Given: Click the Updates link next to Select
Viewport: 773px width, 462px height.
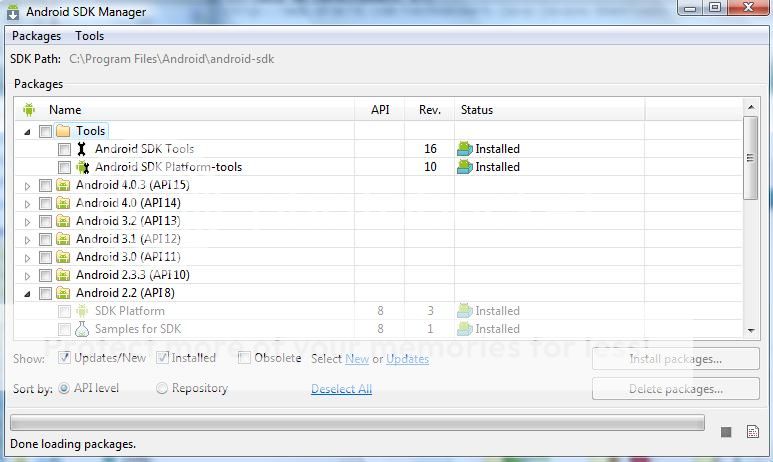Looking at the screenshot, I should pos(407,359).
